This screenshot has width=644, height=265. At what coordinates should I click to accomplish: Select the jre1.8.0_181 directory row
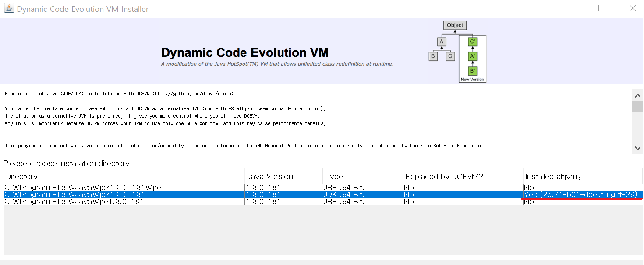(323, 202)
